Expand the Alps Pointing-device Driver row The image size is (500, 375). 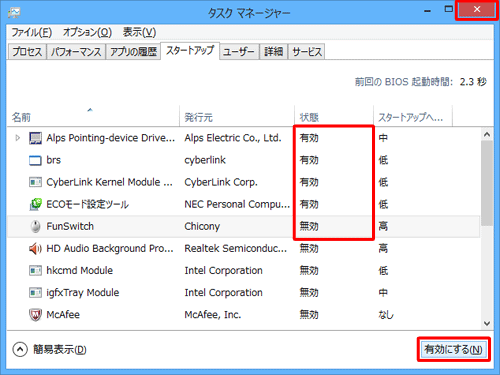tap(18, 138)
